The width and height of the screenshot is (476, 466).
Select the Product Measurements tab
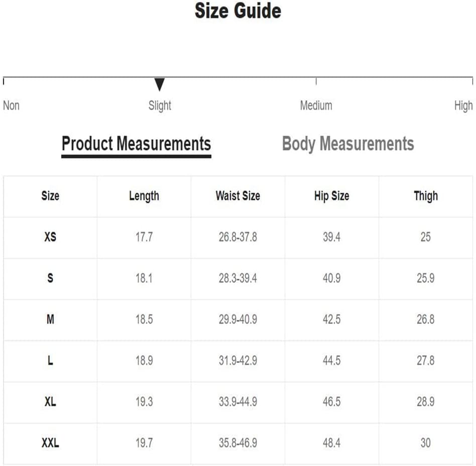pyautogui.click(x=136, y=144)
